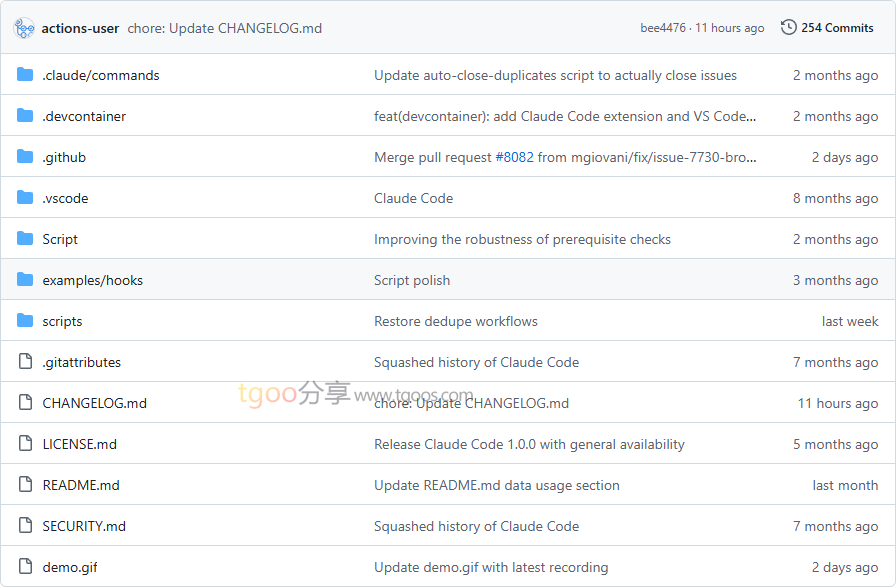Open the .gitattributes file

tap(81, 362)
